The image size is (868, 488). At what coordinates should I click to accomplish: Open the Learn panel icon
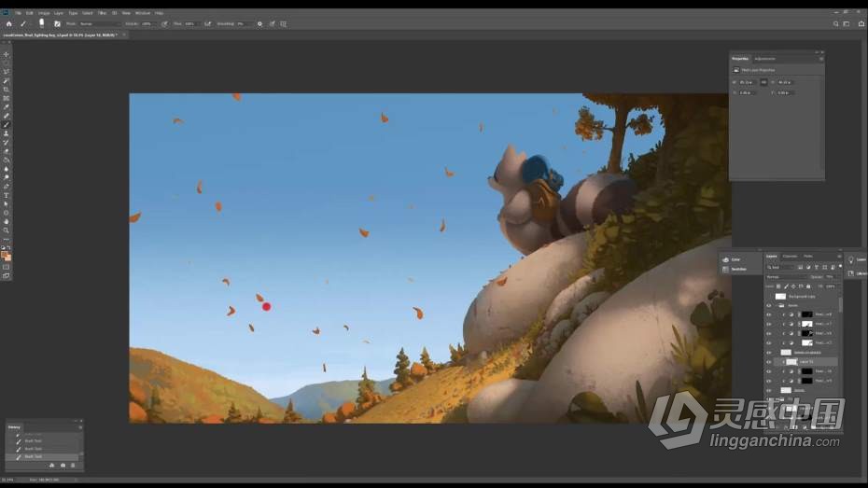[851, 259]
